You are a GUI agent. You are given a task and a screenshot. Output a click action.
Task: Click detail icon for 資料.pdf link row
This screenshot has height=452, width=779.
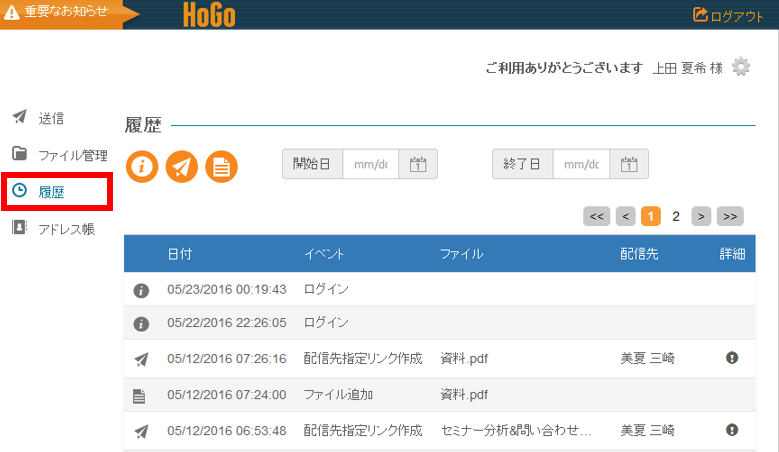[732, 358]
